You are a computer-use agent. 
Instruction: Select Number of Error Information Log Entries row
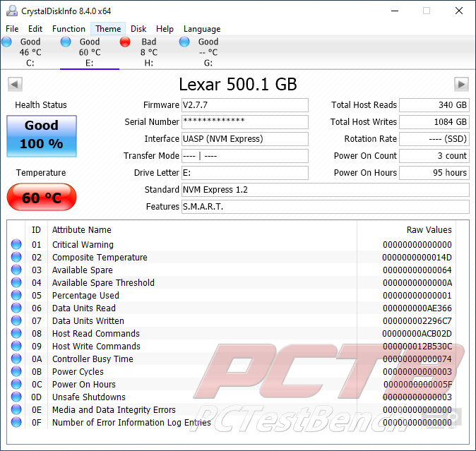click(232, 423)
